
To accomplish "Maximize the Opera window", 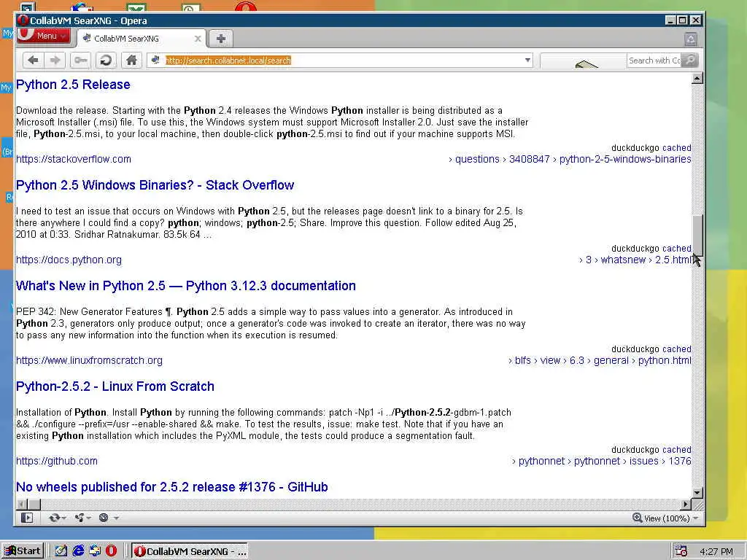I will point(683,20).
